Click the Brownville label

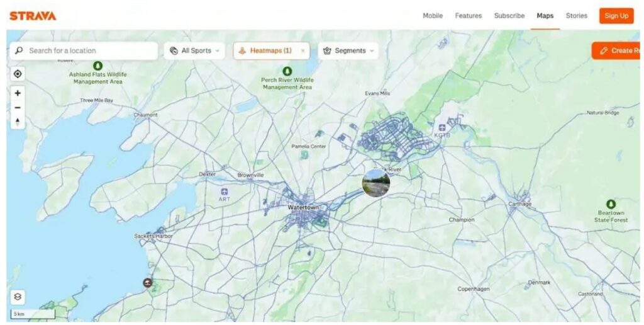[250, 175]
